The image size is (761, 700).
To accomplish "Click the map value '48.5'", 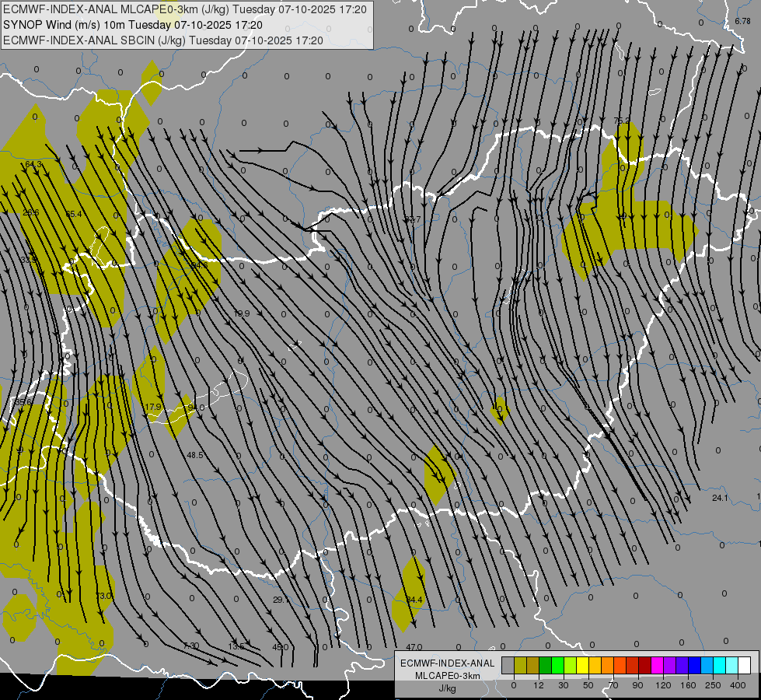I will pos(195,455).
